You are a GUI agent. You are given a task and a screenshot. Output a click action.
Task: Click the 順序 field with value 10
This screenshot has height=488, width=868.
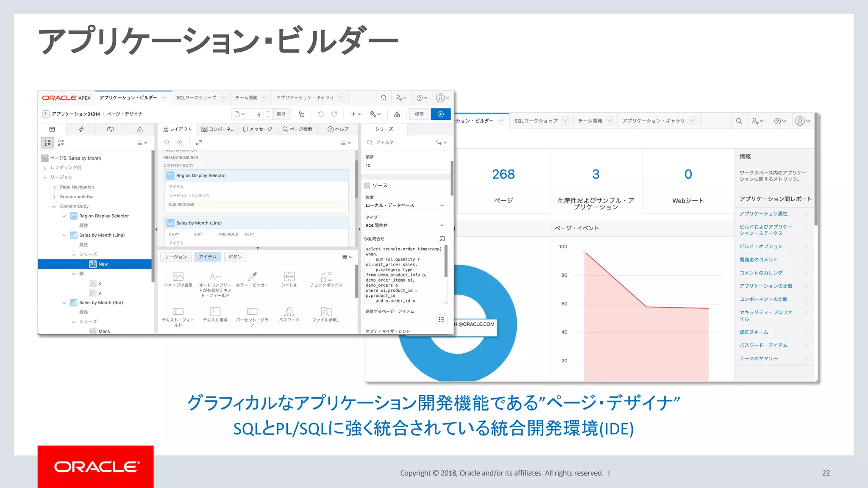[x=405, y=166]
